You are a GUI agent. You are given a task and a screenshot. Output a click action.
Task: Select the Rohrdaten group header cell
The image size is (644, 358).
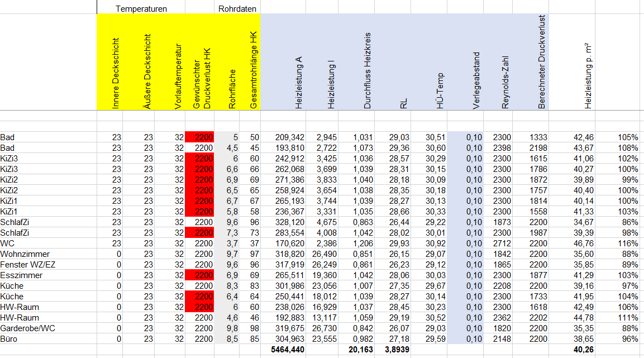237,8
